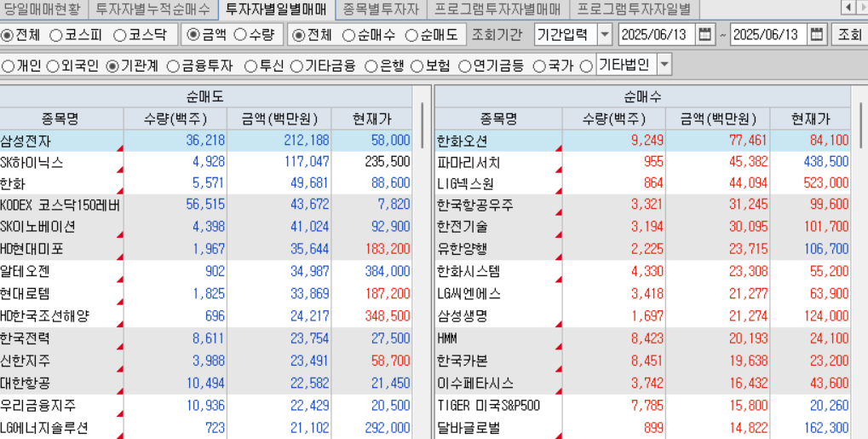Switch to the 프로그램투자자별매매 tab

point(497,9)
